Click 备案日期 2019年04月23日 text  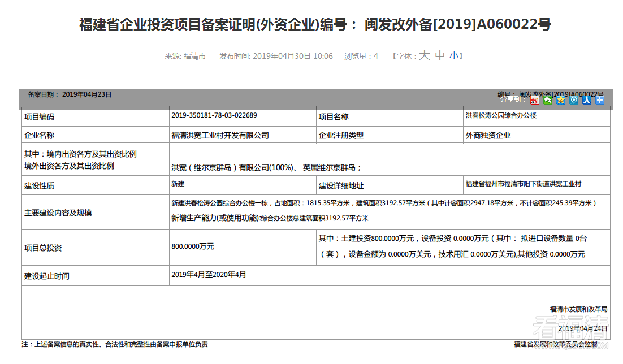click(70, 94)
